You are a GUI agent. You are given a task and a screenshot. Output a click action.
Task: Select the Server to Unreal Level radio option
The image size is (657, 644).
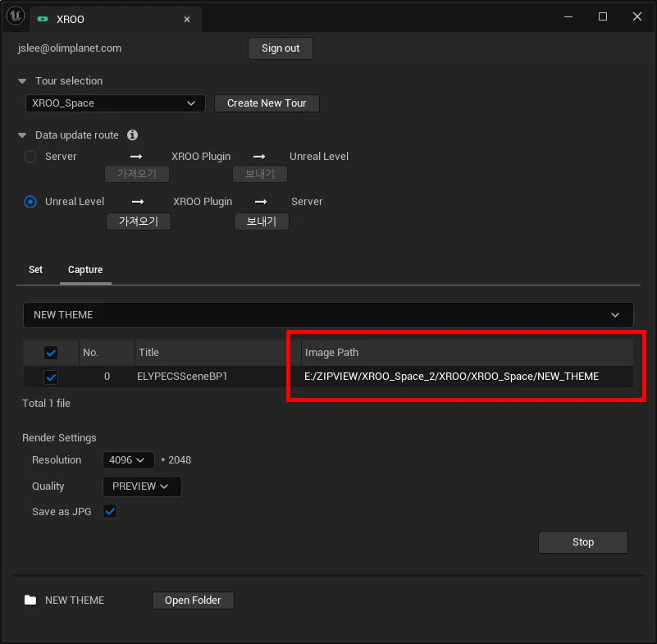point(30,157)
